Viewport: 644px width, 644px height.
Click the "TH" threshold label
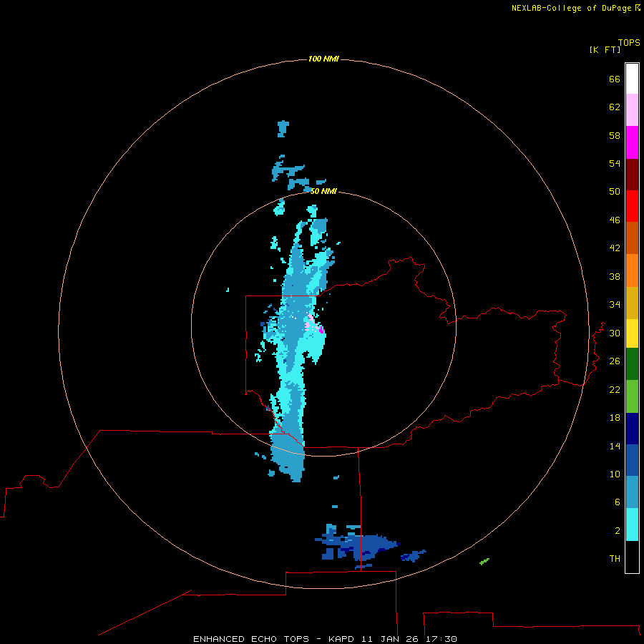(x=615, y=559)
